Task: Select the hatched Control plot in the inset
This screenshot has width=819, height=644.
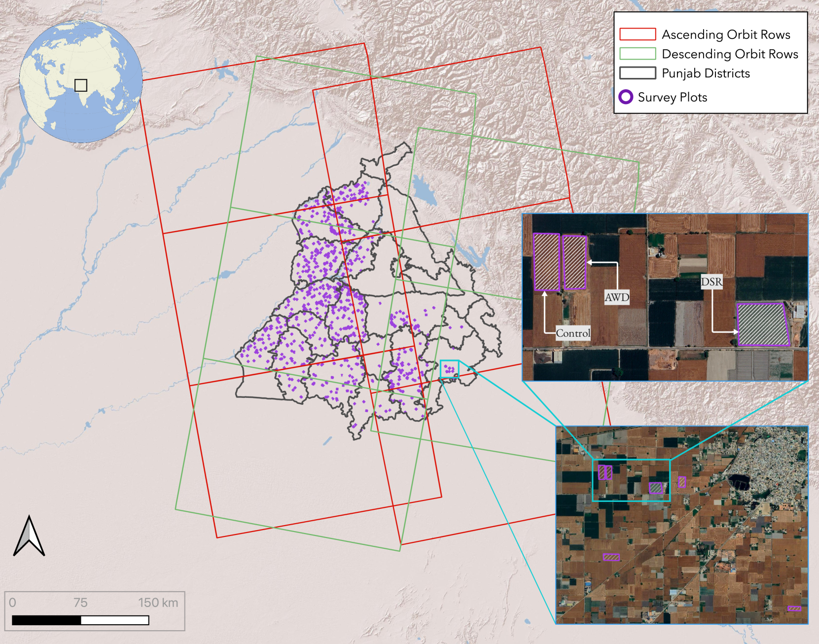Action: (x=546, y=262)
